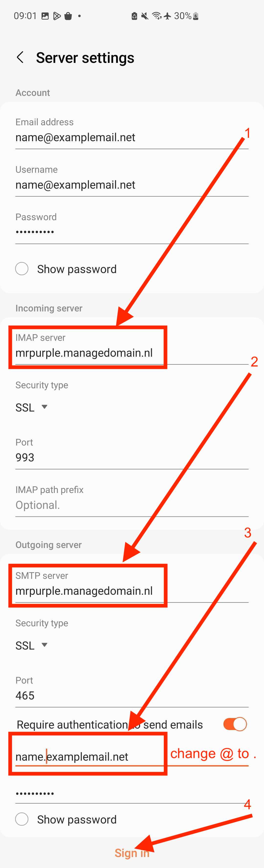Tap the battery charging icon
The width and height of the screenshot is (264, 868).
(x=196, y=16)
